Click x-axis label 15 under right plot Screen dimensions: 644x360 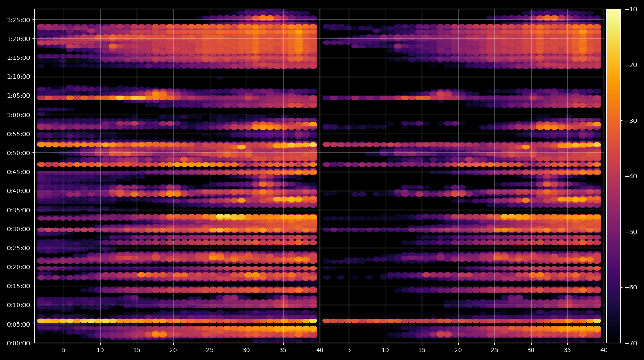pyautogui.click(x=422, y=350)
